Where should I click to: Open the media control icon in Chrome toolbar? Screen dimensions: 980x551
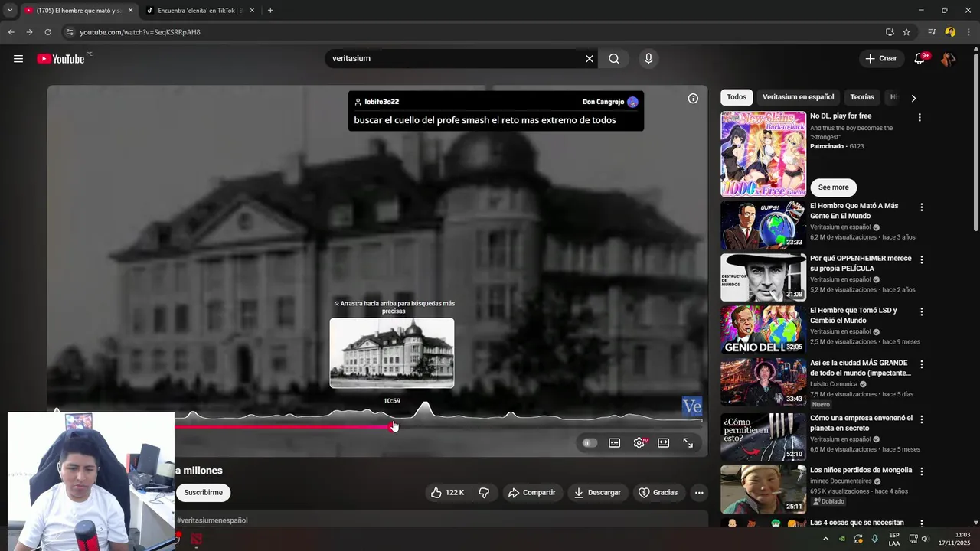pyautogui.click(x=932, y=32)
